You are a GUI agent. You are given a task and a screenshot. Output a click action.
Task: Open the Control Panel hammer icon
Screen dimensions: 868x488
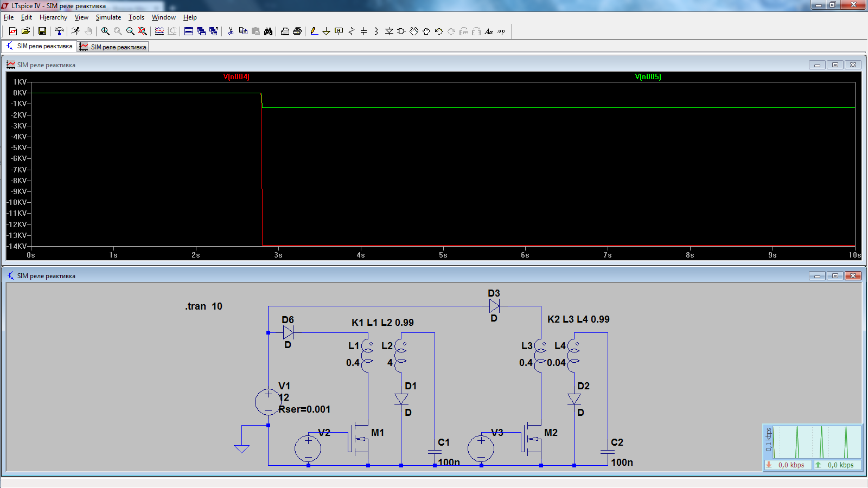(x=59, y=31)
